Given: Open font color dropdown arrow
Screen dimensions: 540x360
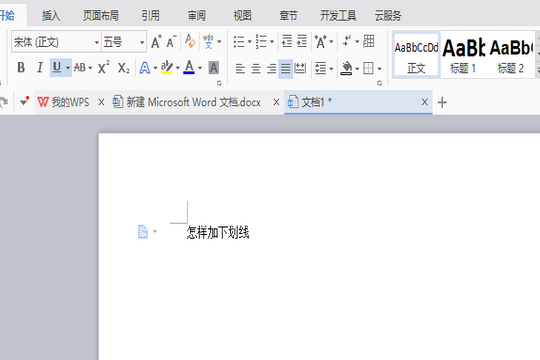Looking at the screenshot, I should click(x=200, y=68).
